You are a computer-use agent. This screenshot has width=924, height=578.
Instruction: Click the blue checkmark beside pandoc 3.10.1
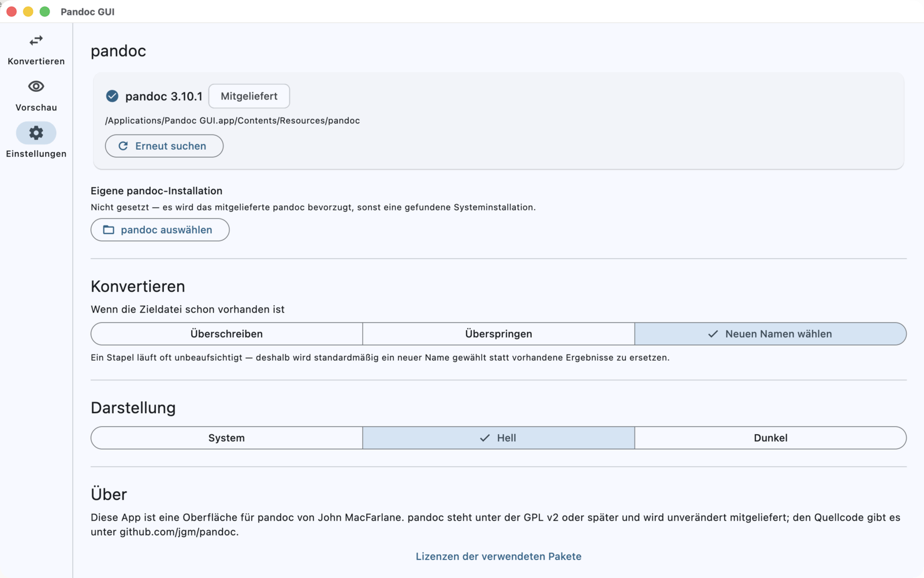112,96
